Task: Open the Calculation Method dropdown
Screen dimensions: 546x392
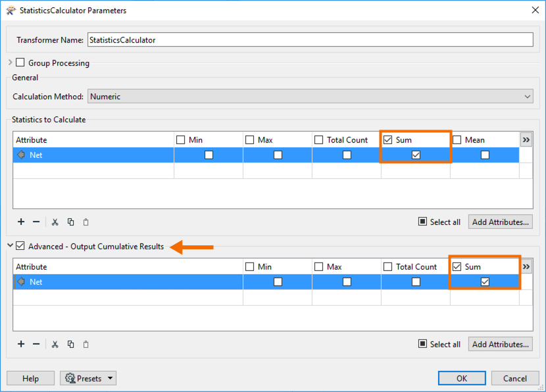Action: [310, 97]
